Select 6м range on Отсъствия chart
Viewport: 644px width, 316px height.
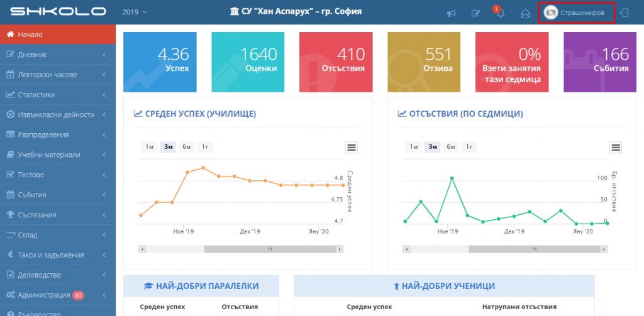(x=450, y=147)
